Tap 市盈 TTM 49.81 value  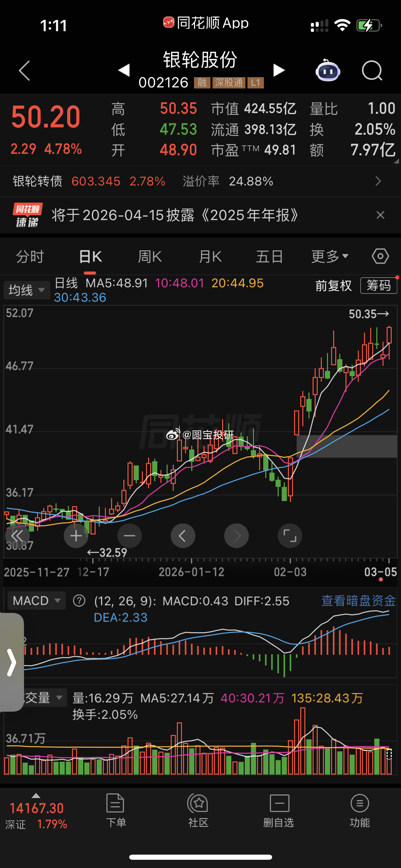(x=254, y=150)
